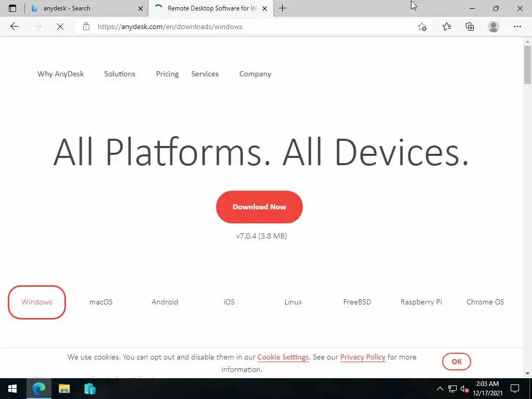Go back to the previous page
Viewport: 532px width, 399px height.
14,26
